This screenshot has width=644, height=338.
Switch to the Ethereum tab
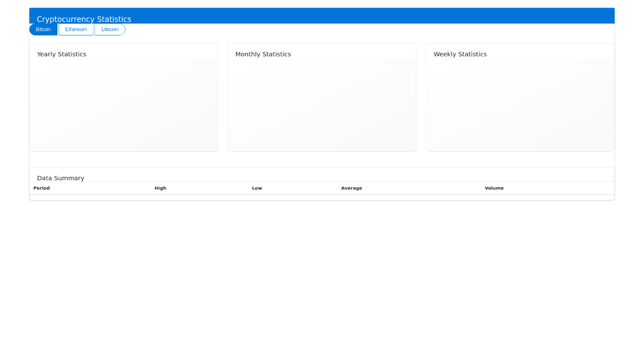pos(76,29)
